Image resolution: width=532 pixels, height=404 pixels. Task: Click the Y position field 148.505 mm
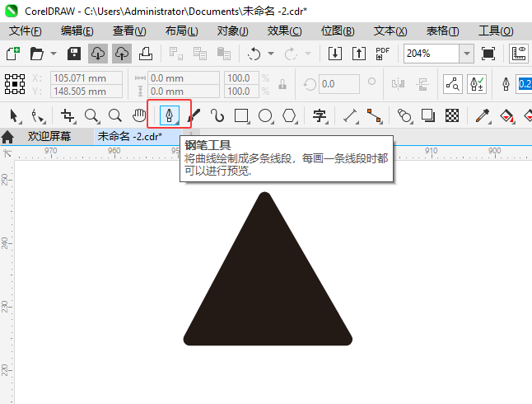point(86,92)
